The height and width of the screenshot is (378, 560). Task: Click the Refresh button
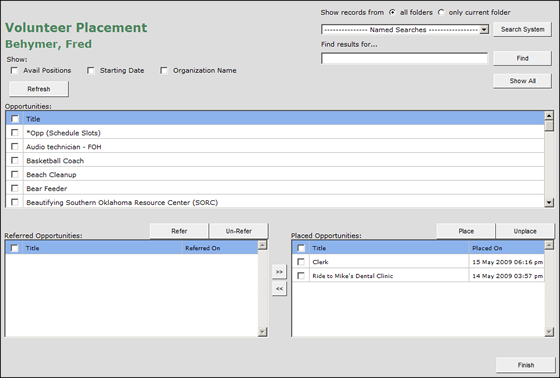39,89
